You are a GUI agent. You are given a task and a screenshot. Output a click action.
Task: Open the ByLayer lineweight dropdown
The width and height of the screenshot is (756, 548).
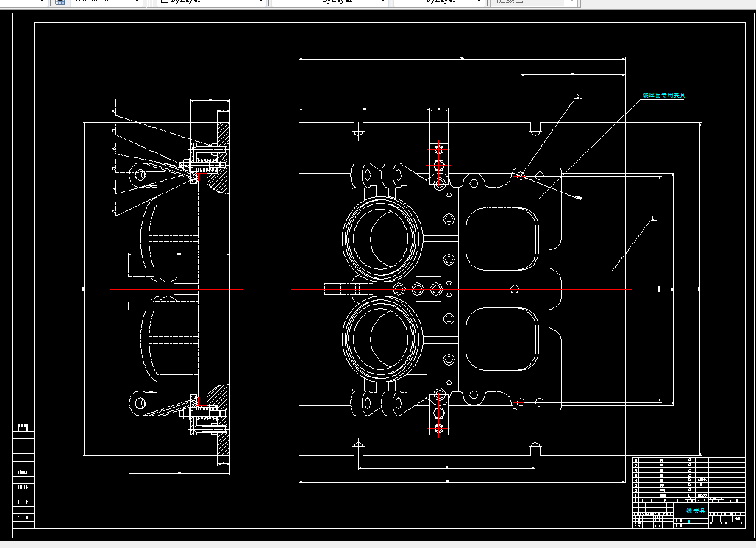tap(479, 1)
